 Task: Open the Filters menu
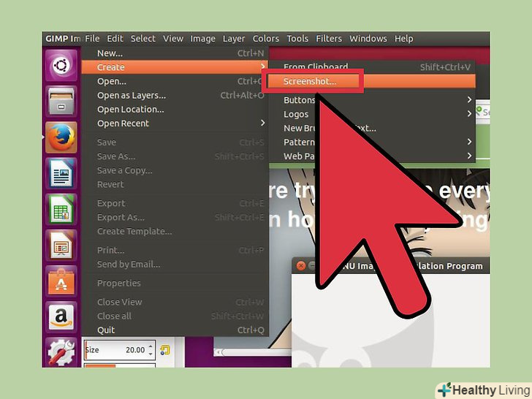point(329,39)
